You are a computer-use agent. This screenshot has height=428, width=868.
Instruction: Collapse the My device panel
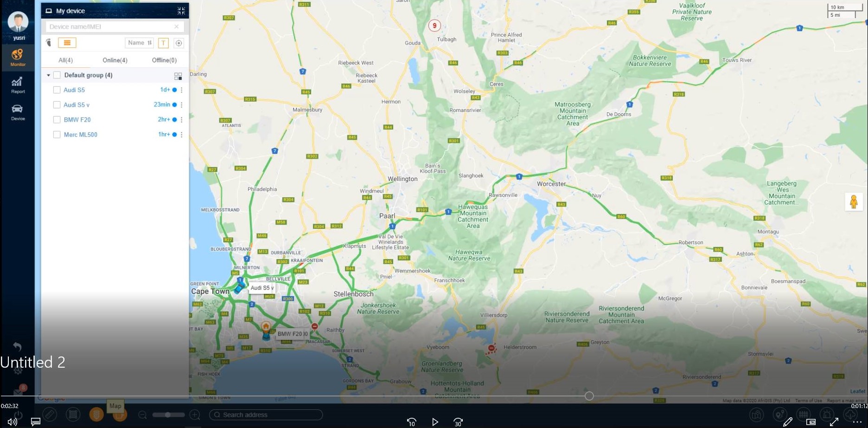(181, 11)
